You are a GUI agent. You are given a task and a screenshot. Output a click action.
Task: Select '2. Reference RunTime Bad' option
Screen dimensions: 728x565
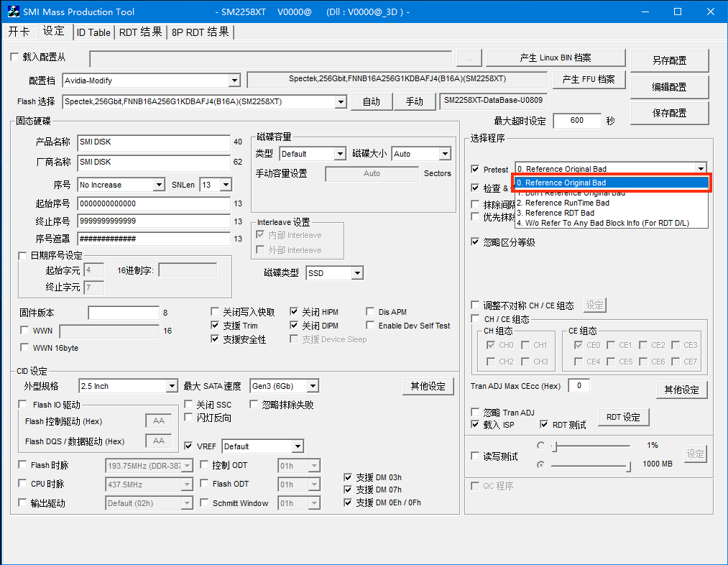pyautogui.click(x=567, y=203)
